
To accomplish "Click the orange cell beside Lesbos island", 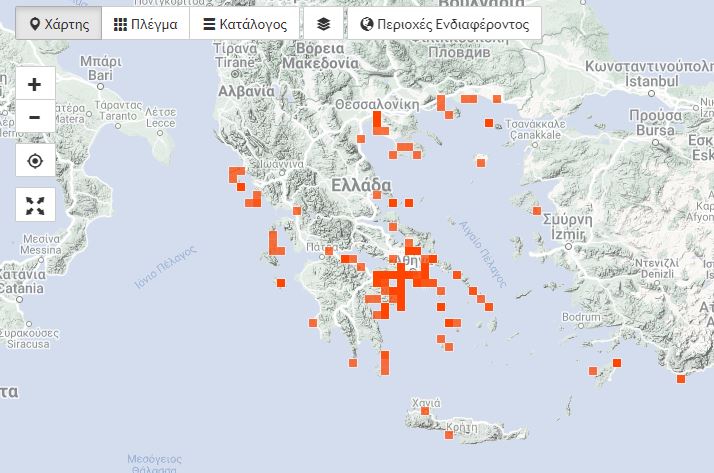I will 536,211.
